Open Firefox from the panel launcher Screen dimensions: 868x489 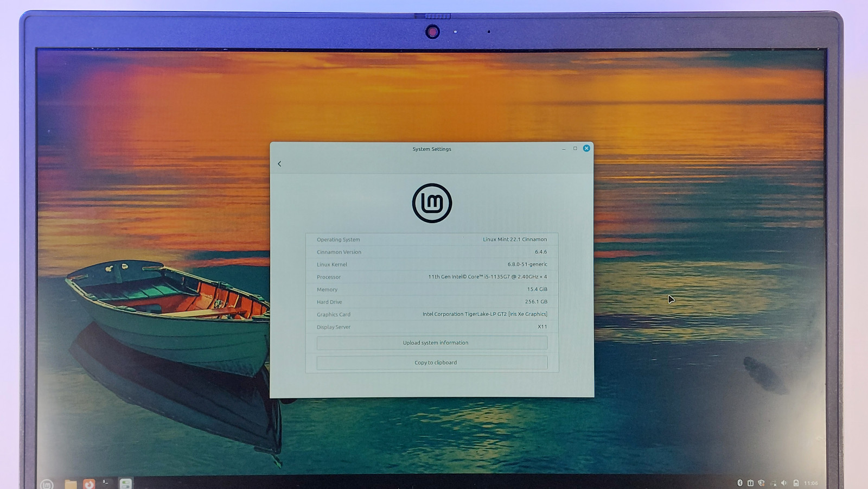(89, 484)
